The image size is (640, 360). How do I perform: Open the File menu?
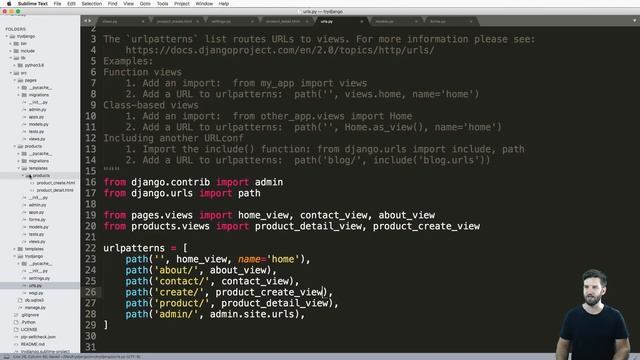point(57,4)
